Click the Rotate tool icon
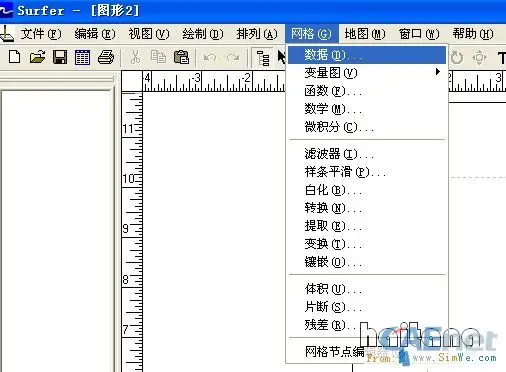Screen dimensions: 506x372 (457, 58)
